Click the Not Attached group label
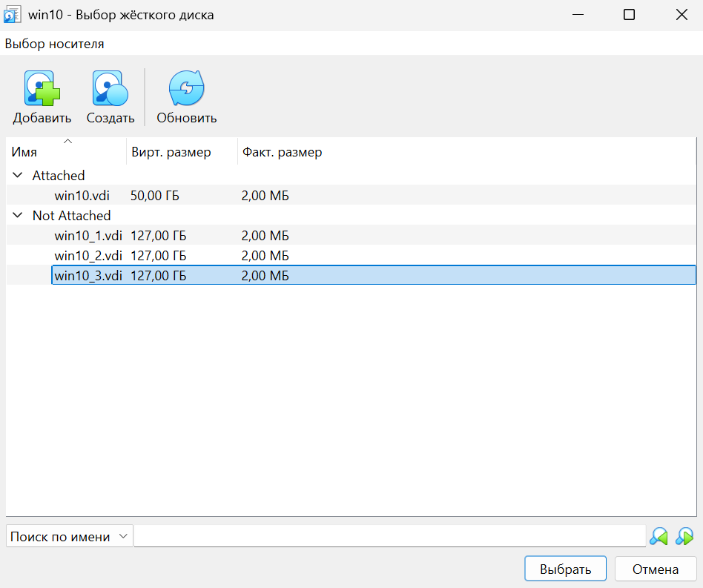 [x=71, y=216]
